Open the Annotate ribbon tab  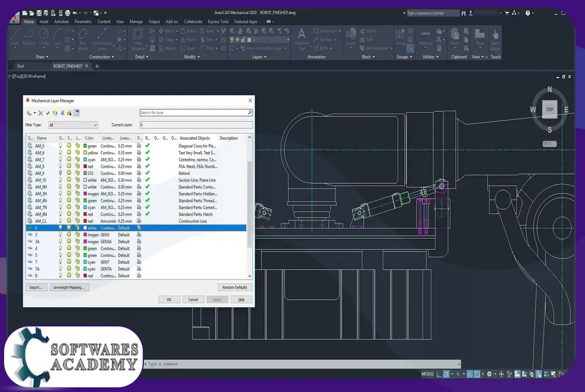coord(61,22)
